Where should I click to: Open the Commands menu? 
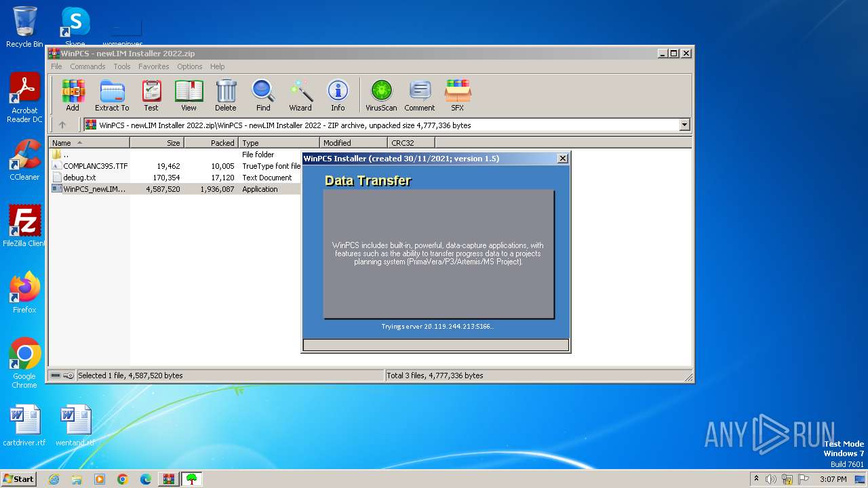point(87,66)
